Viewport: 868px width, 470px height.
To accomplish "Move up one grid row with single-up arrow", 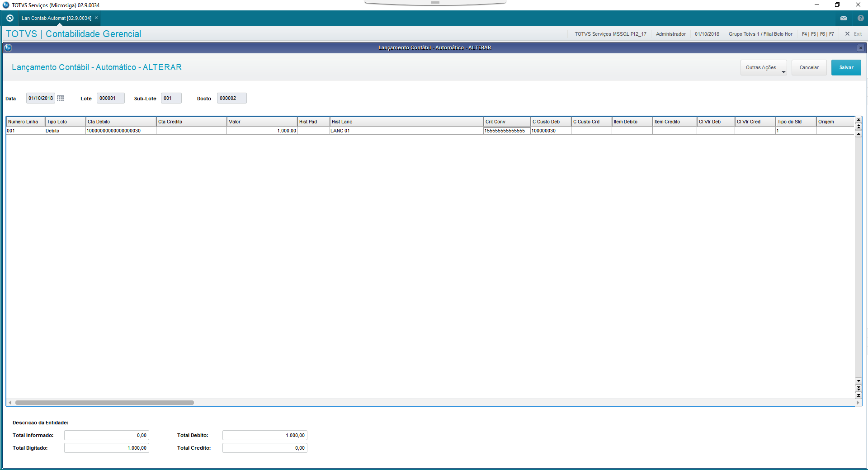I will tap(859, 134).
